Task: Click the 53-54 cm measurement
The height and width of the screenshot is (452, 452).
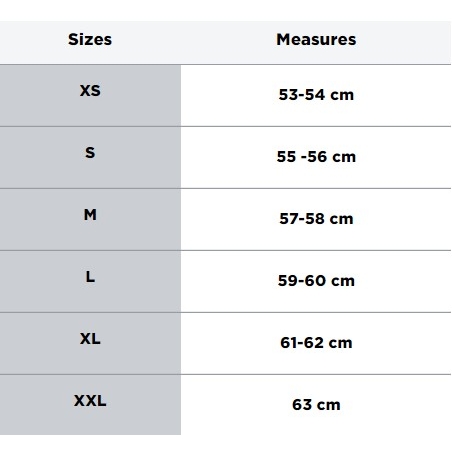Action: pos(316,95)
